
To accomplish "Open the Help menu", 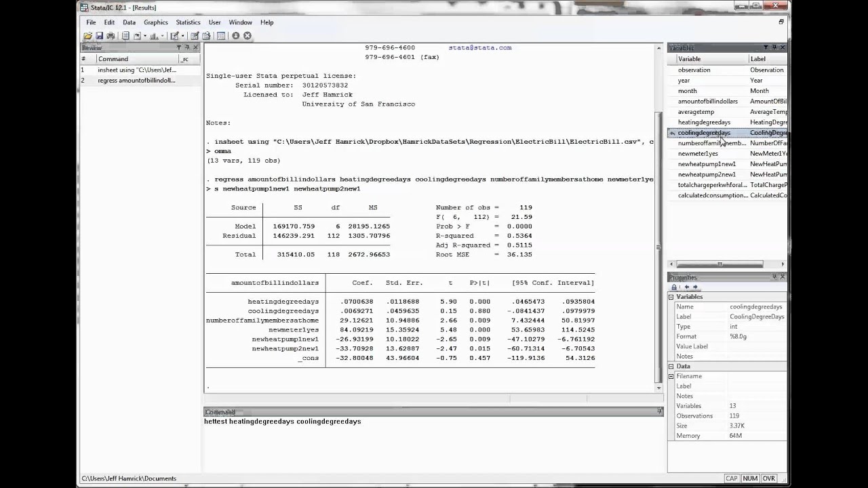I will click(x=267, y=22).
